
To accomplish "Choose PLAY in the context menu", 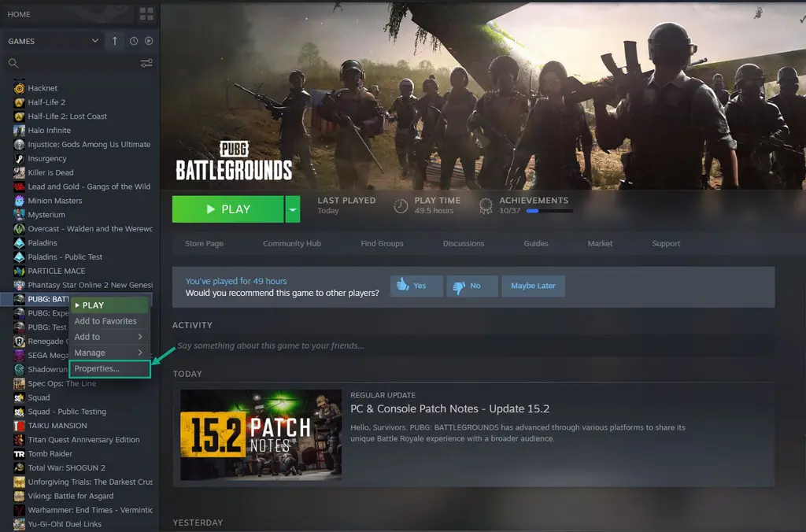I will 109,305.
